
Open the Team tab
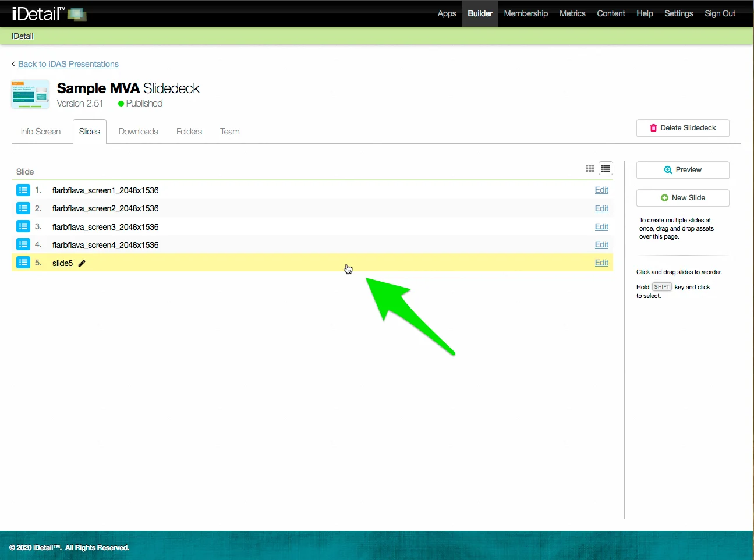[x=230, y=132]
